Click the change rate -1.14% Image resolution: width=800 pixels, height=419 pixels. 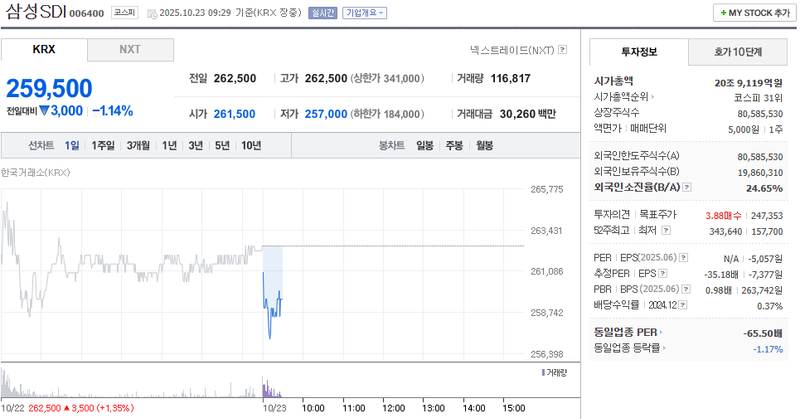113,111
